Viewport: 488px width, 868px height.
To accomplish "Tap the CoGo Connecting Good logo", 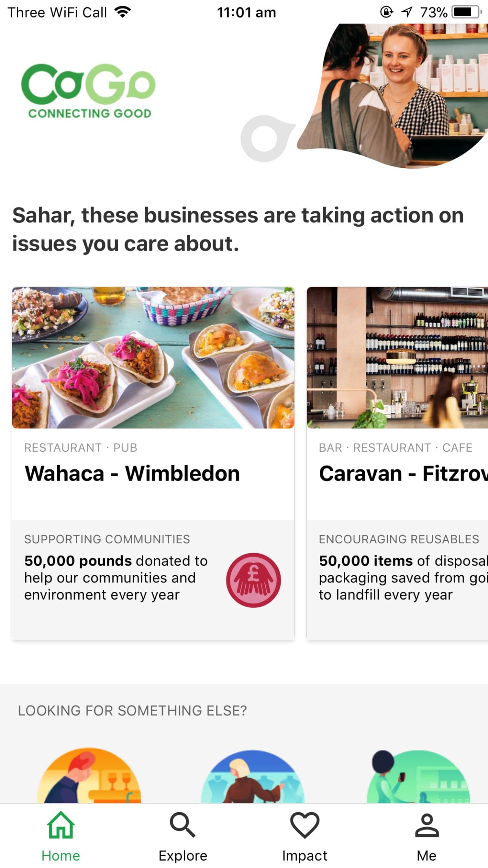I will pos(88,91).
